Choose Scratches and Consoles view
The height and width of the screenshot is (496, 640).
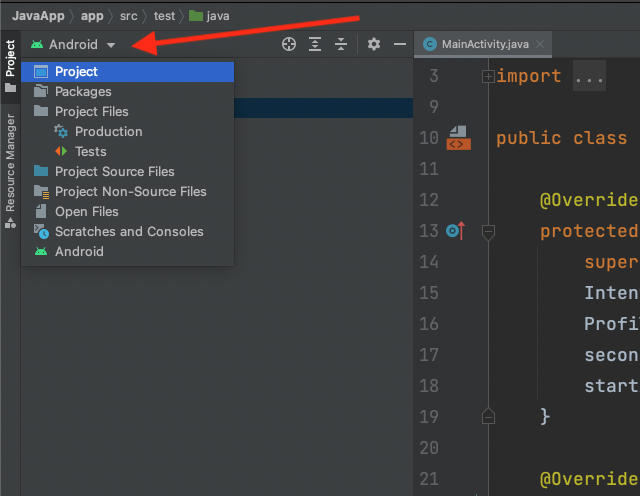pyautogui.click(x=127, y=231)
